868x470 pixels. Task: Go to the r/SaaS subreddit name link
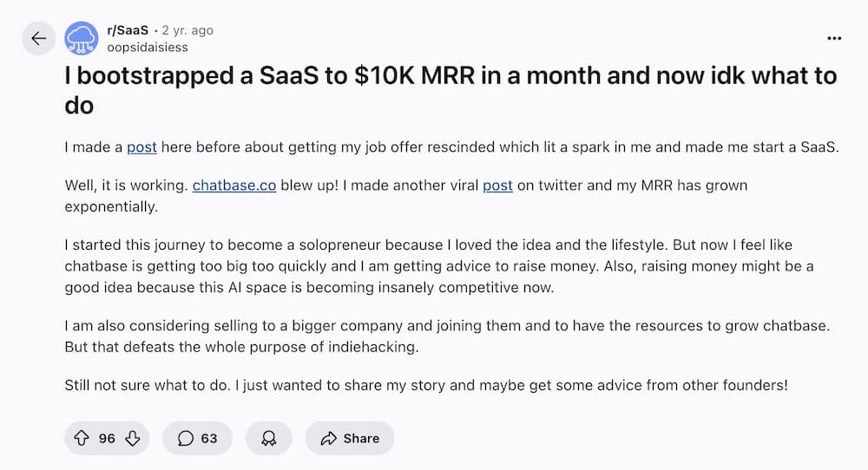(x=127, y=30)
